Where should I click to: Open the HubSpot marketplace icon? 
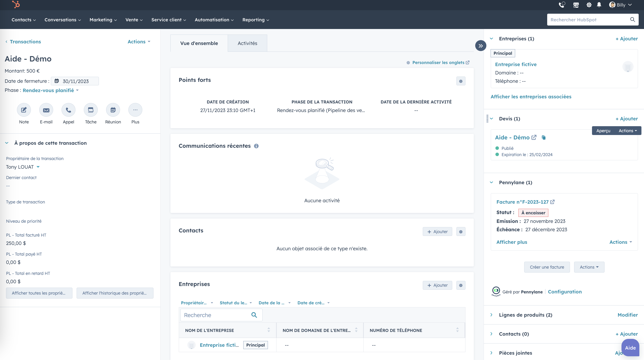tap(576, 5)
